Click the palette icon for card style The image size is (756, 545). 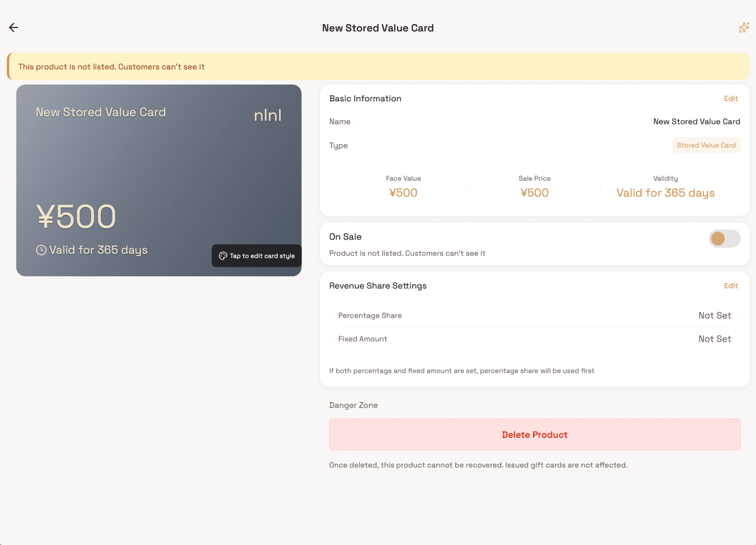tap(223, 256)
